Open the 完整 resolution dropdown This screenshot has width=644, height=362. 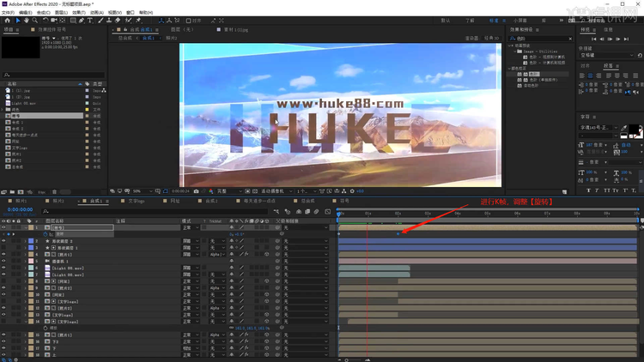click(228, 191)
